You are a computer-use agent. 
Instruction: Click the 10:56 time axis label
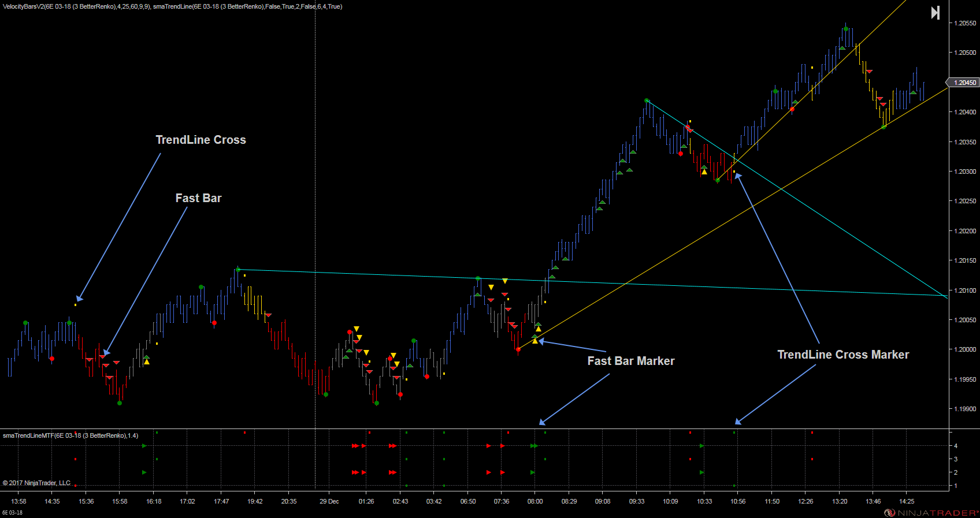point(738,501)
